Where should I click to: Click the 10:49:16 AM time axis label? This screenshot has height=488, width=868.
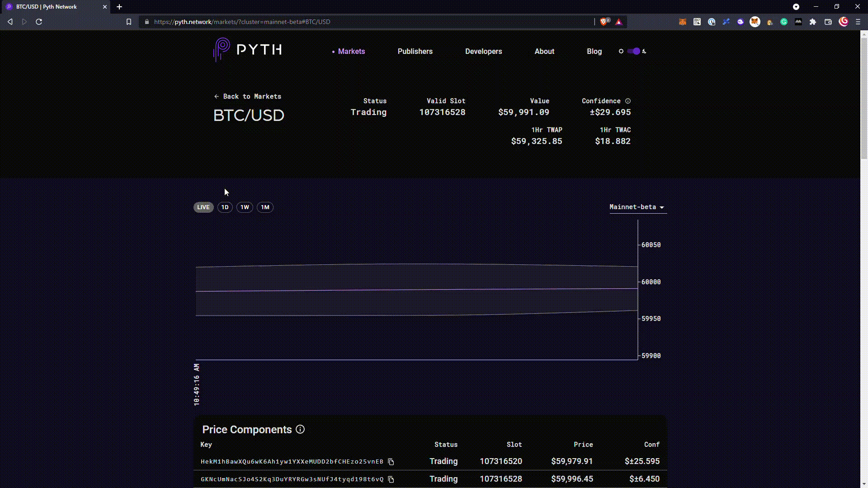[197, 385]
